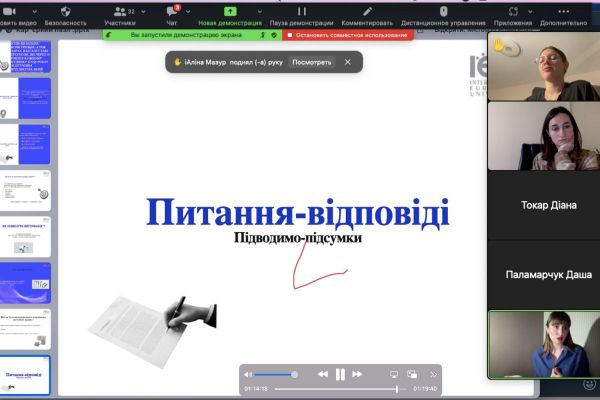600x400 pixels.
Task: Select the Питання-відповіді slide thumbnail
Action: pyautogui.click(x=28, y=373)
